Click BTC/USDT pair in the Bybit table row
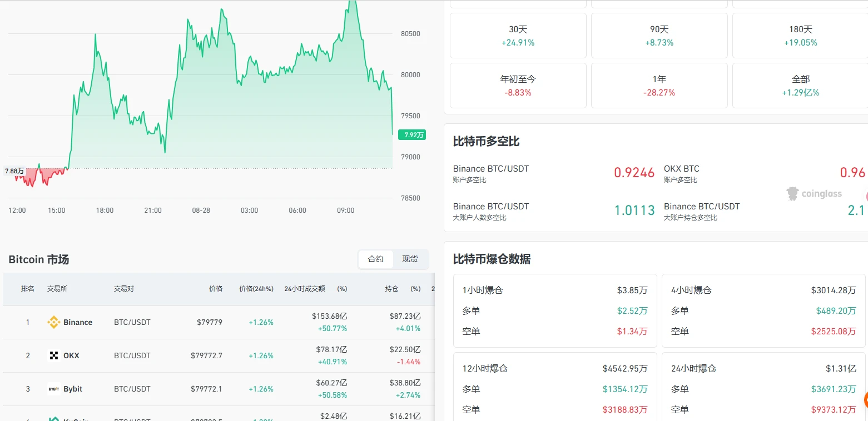Image resolution: width=868 pixels, height=421 pixels. pos(132,389)
